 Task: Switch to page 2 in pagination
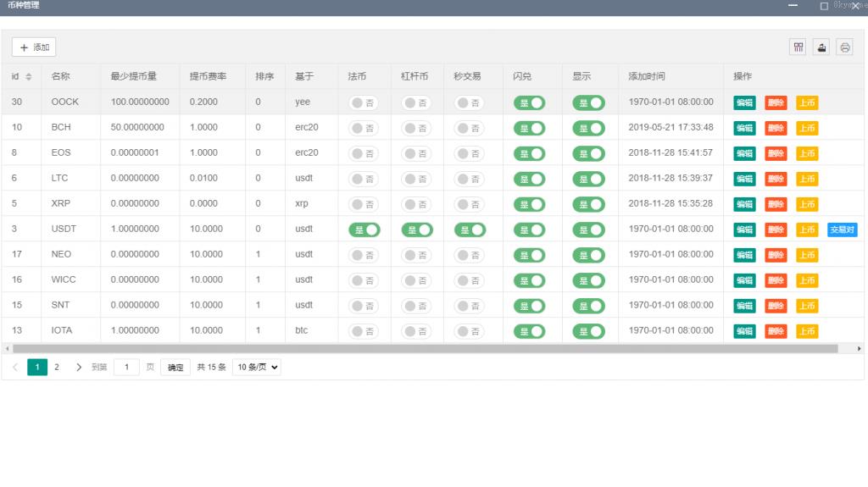[x=57, y=367]
